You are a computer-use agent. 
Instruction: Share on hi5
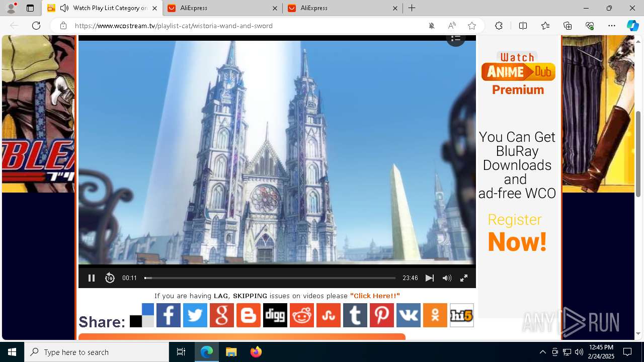pos(462,315)
